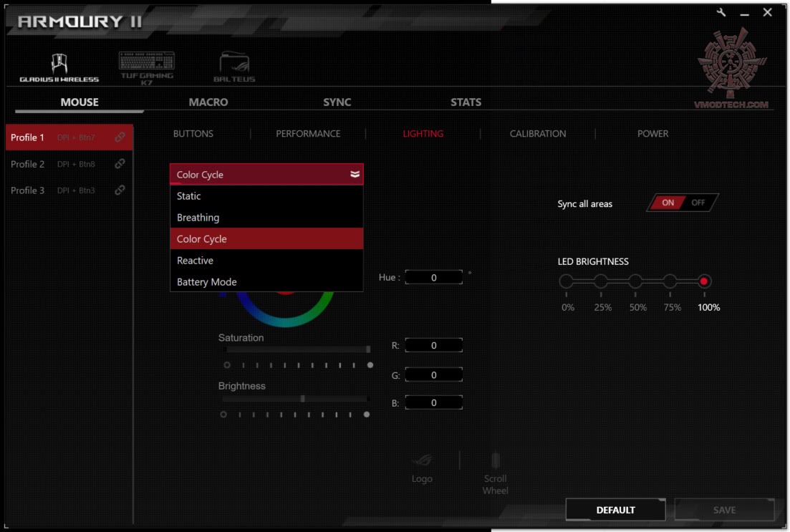
Task: Switch to the MACRO tab
Action: coord(208,102)
